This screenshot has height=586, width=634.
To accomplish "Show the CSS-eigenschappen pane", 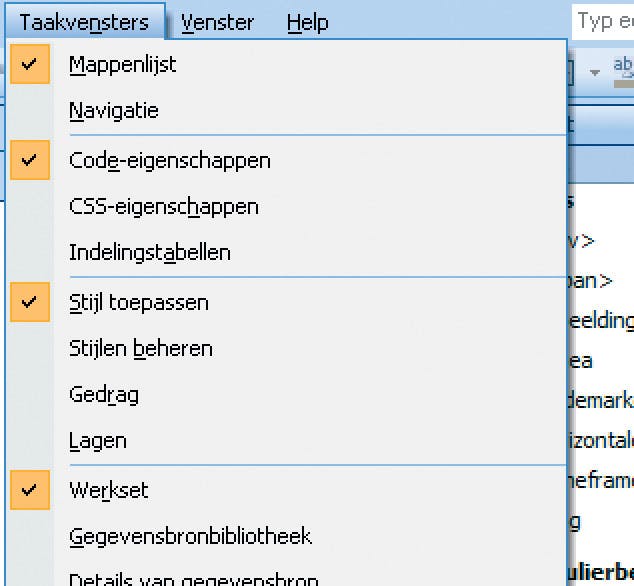I will click(163, 207).
